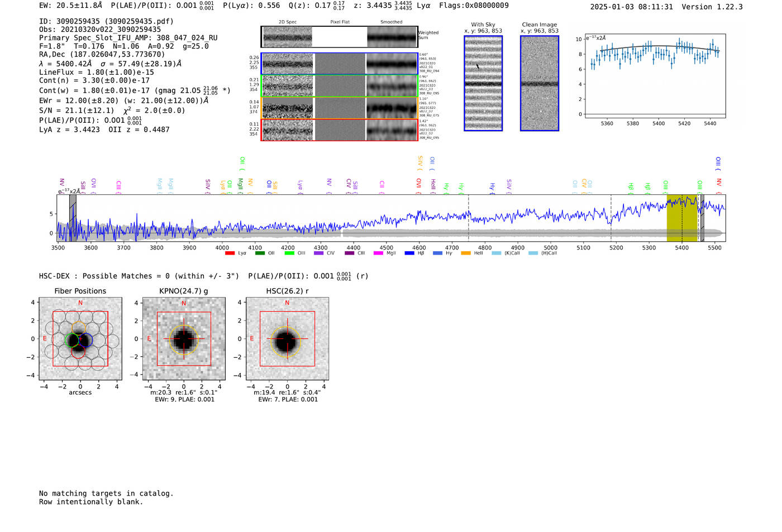The image size is (782, 532).
Task: Select the blue-bordered fiber 2D spectrum row
Action: pyautogui.click(x=340, y=64)
